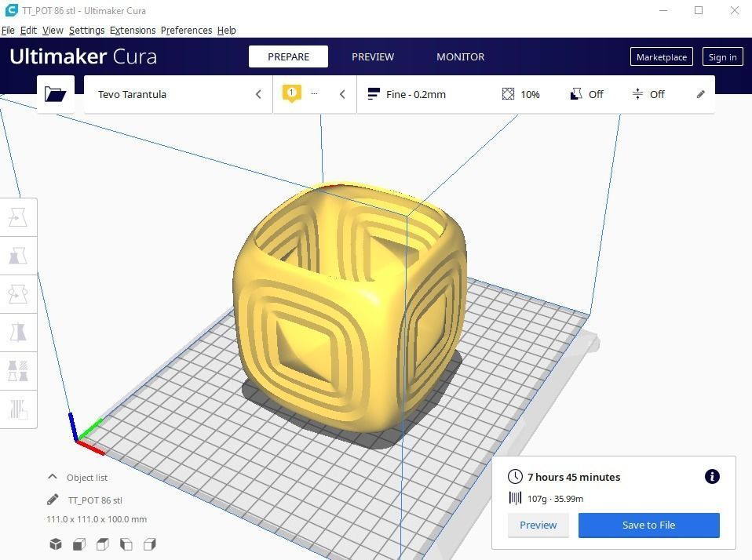The height and width of the screenshot is (560, 752).
Task: Click pencil icon next to TT_POT 86 stl
Action: click(53, 500)
